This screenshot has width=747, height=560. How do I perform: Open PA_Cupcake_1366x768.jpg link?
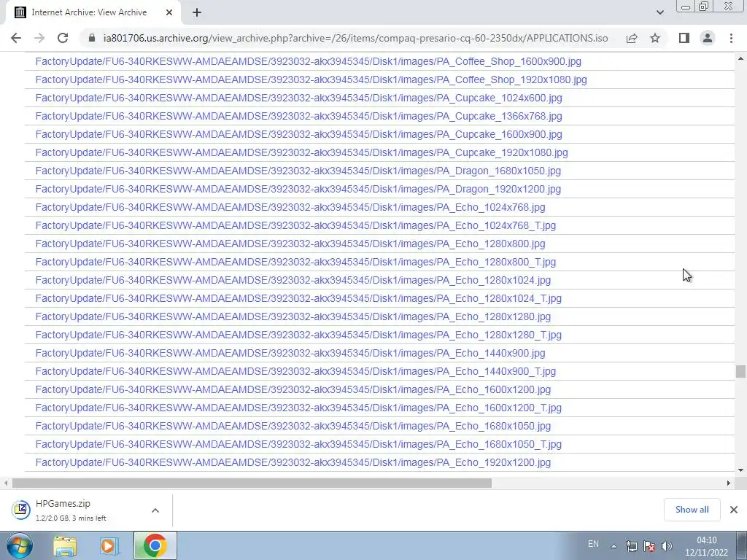point(298,116)
